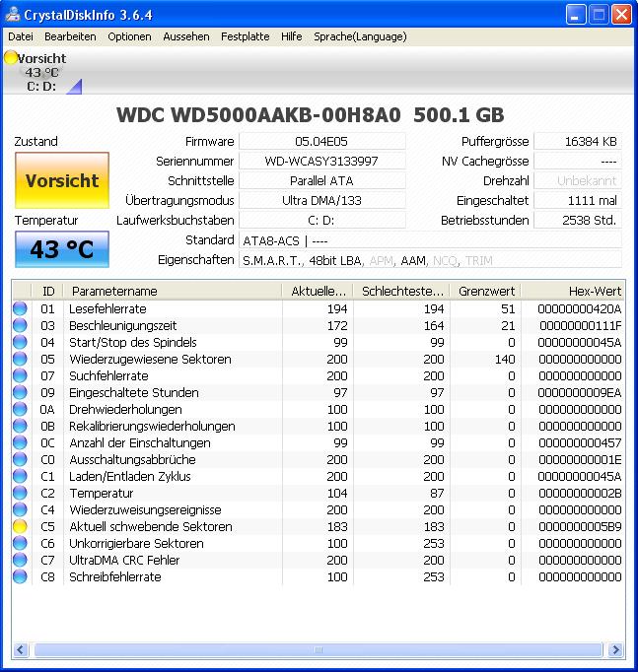Click status icon for Suchfehlerrate row
This screenshot has height=672, width=638.
point(20,375)
